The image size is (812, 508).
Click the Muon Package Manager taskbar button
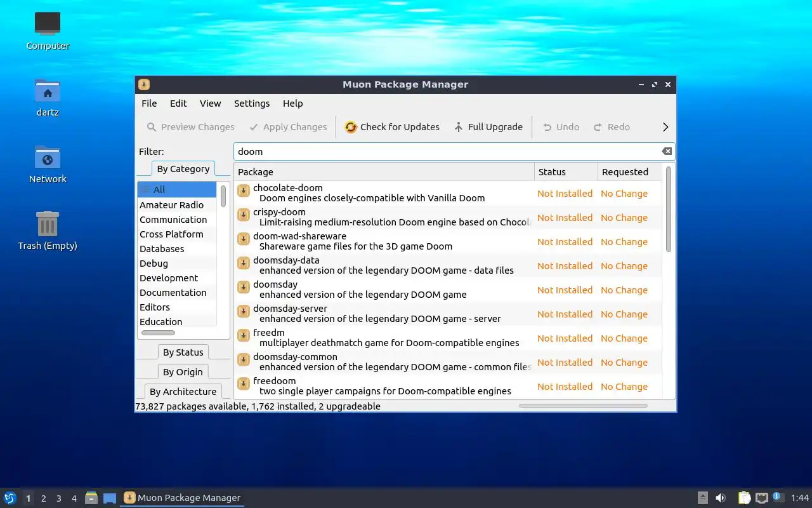[x=182, y=498]
